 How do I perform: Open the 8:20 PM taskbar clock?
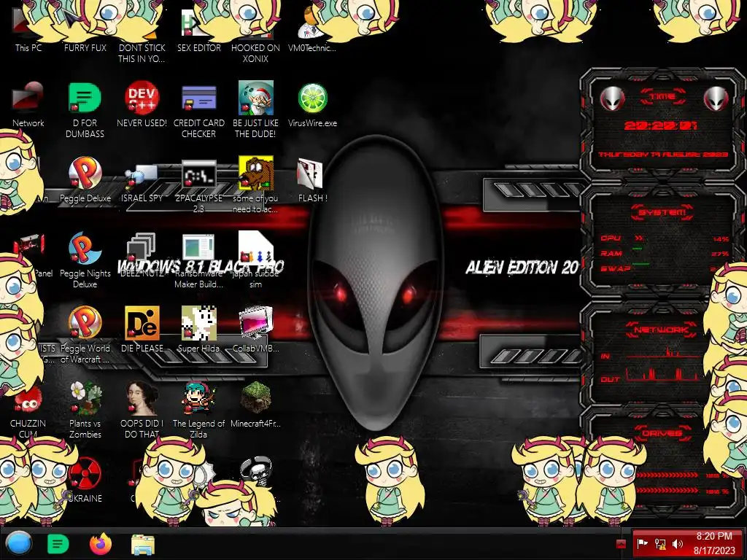click(713, 543)
